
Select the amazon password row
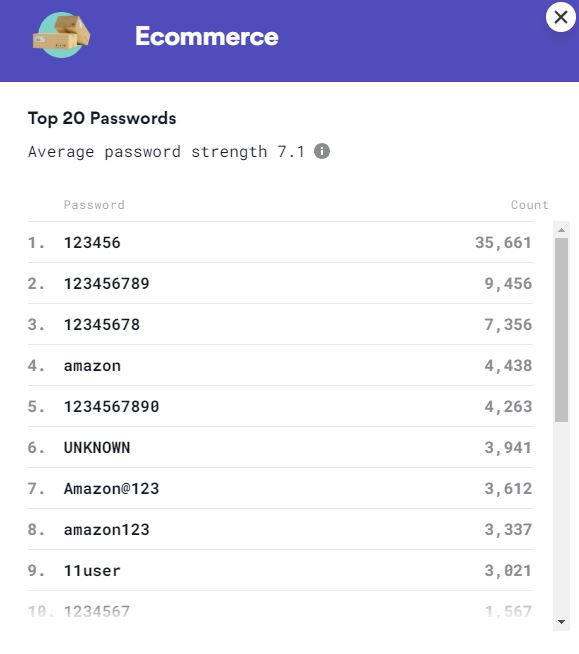tap(280, 365)
